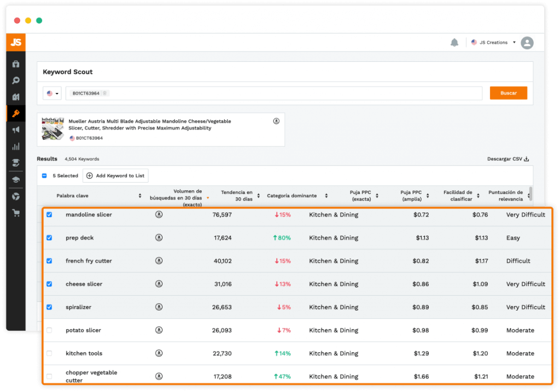Click the $0.99 broad bid for potato slicer
The image size is (560, 392).
click(x=479, y=330)
